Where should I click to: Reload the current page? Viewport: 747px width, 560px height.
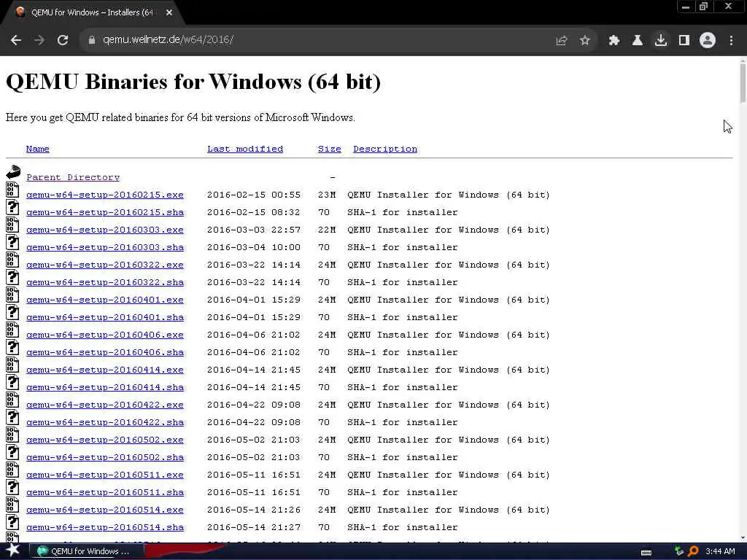click(x=63, y=40)
